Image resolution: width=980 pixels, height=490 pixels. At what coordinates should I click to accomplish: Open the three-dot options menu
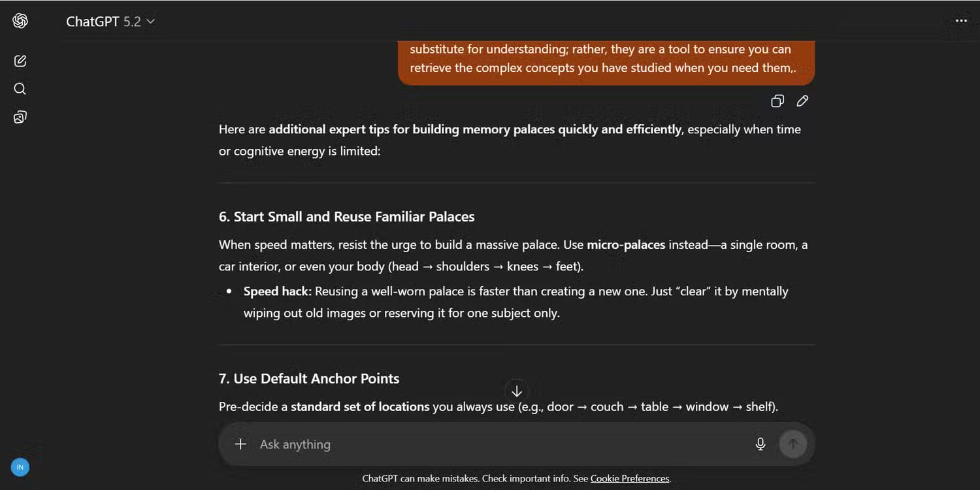(961, 21)
